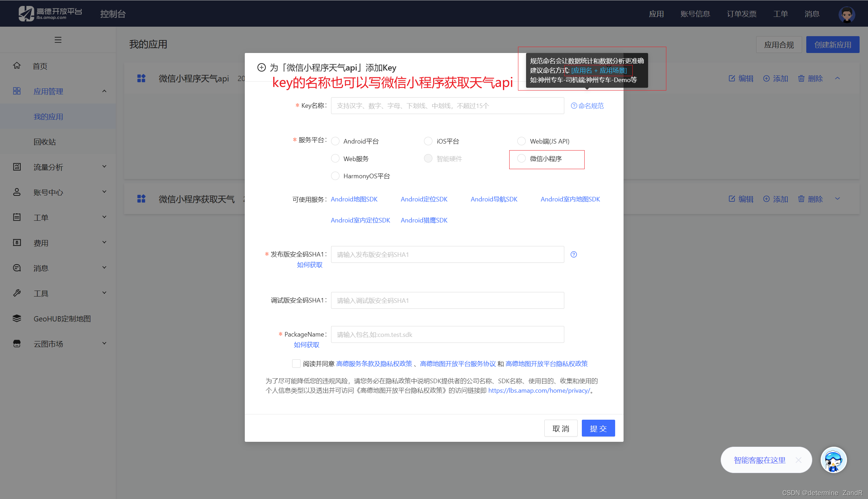Focus the 发布版安全码SHA1 input field

pos(448,254)
